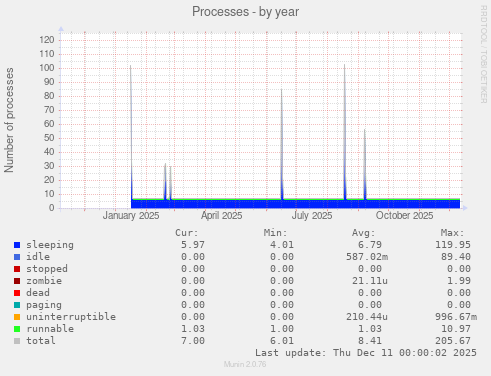Click the 'Cur:' column header
The width and height of the screenshot is (491, 376).
tap(187, 233)
